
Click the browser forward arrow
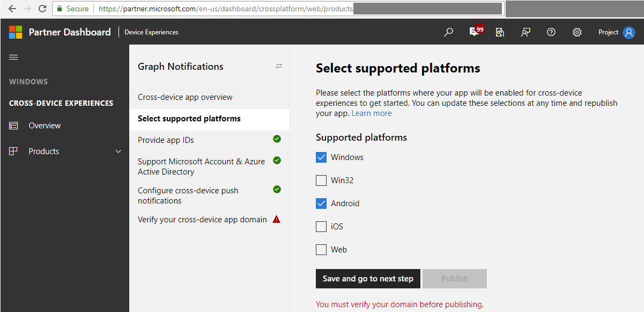coord(27,9)
